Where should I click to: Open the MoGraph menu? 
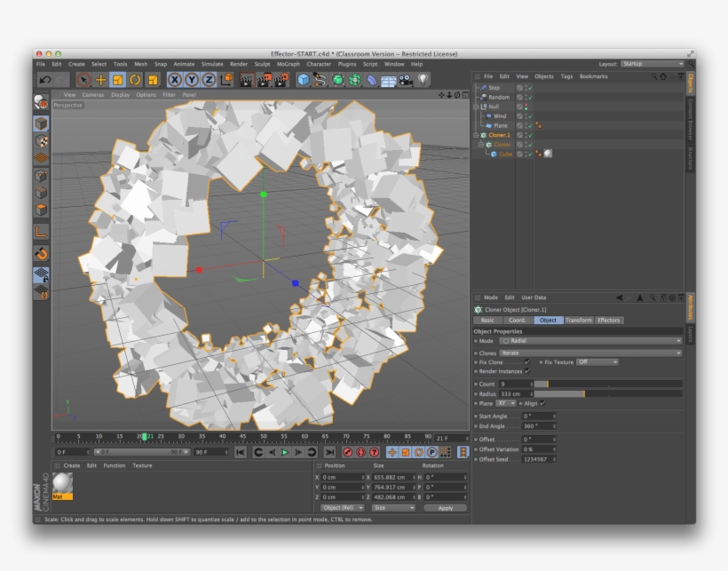pos(289,64)
